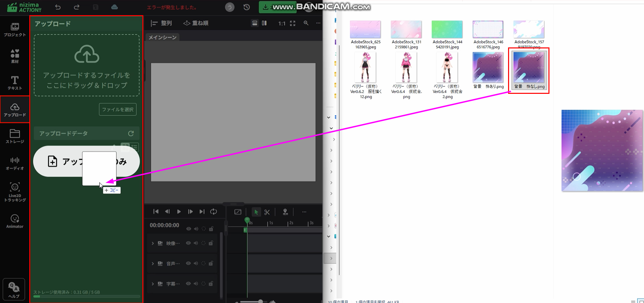Click the undo arrow in top bar
This screenshot has width=644, height=303.
click(58, 7)
